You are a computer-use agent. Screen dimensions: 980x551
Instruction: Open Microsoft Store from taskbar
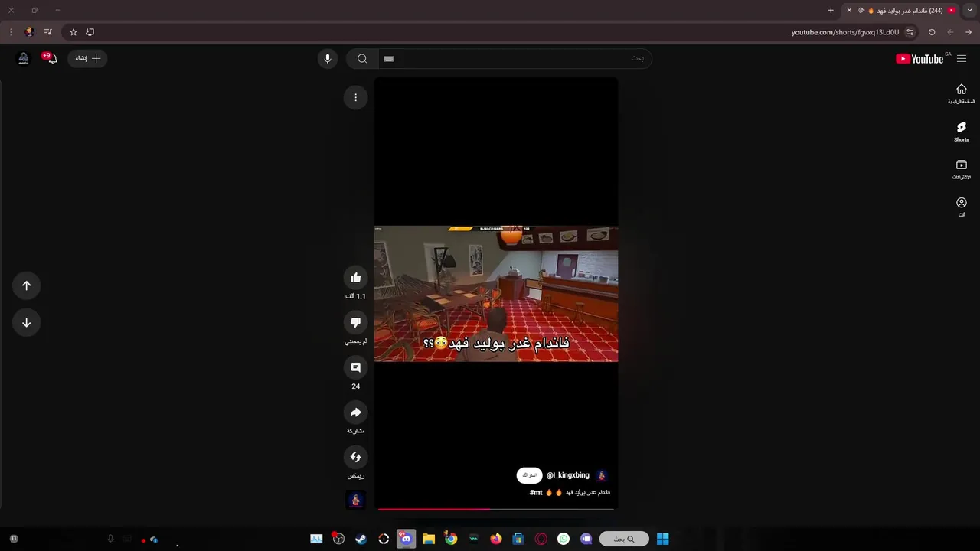518,539
